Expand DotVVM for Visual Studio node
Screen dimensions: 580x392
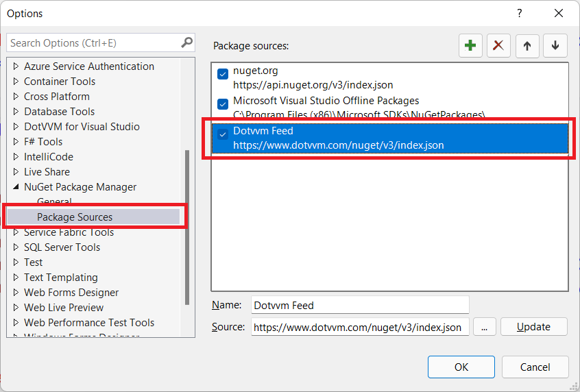pyautogui.click(x=16, y=127)
